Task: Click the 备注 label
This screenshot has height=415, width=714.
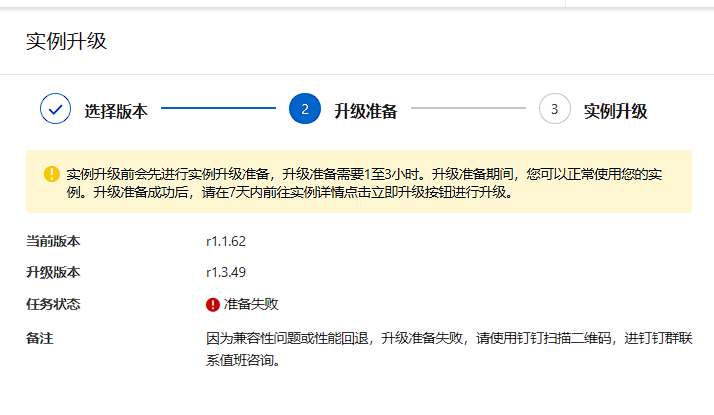Action: [40, 338]
